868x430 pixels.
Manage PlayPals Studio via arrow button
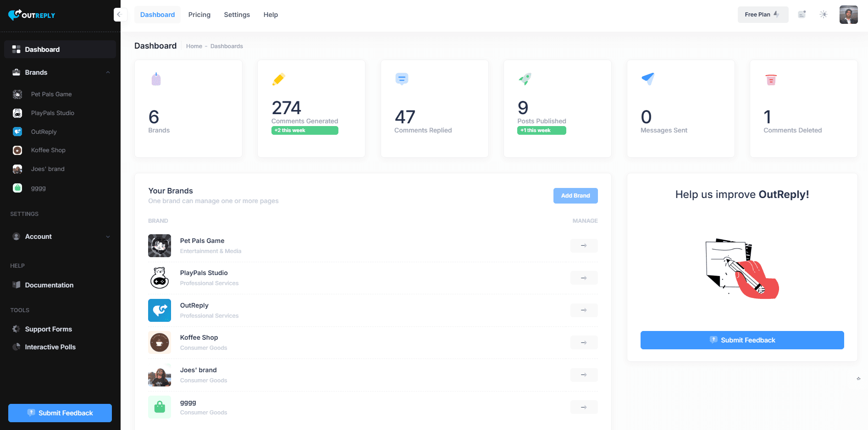(x=584, y=278)
